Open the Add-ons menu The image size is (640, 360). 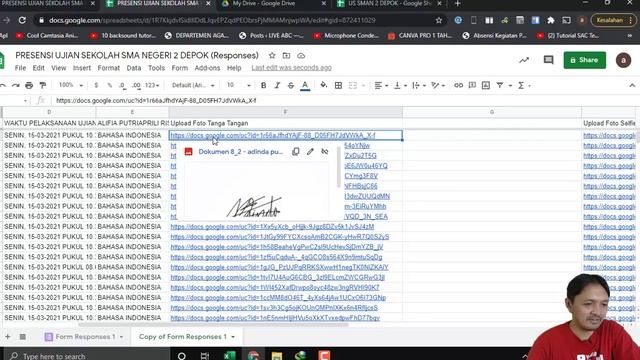click(x=207, y=68)
